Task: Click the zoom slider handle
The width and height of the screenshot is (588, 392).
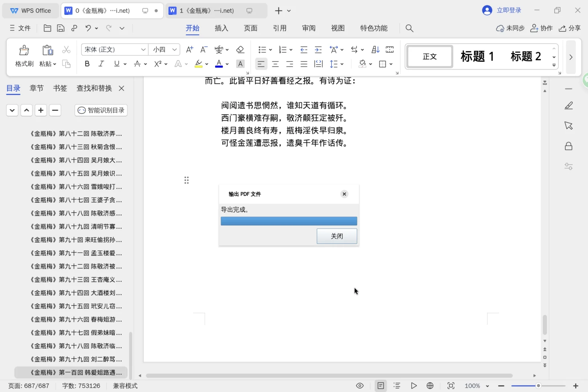Action: 538,385
